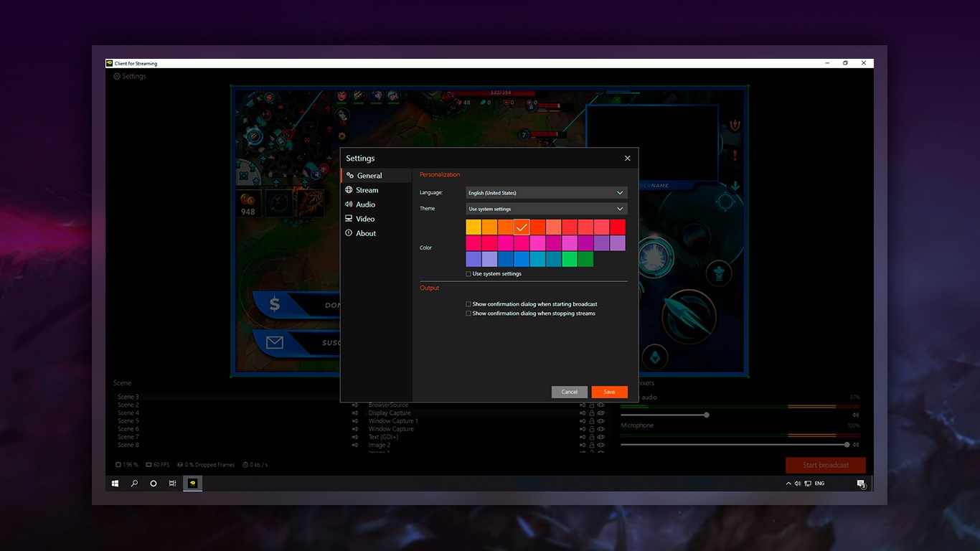Enable confirmation dialog when stopping streams
Viewport: 980px width, 551px height.
pos(468,314)
